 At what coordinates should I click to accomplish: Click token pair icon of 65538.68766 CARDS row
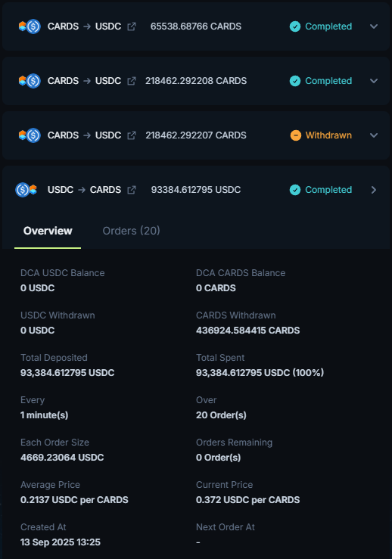tap(30, 26)
